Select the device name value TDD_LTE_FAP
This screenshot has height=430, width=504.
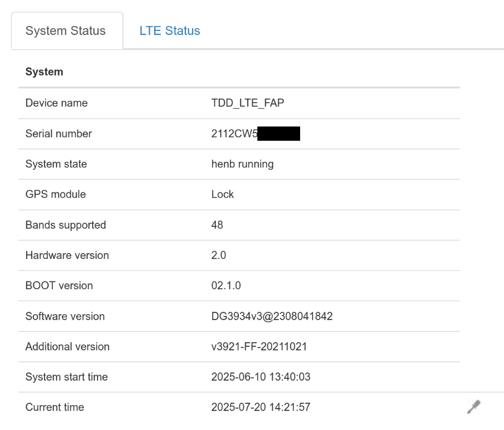pos(248,103)
